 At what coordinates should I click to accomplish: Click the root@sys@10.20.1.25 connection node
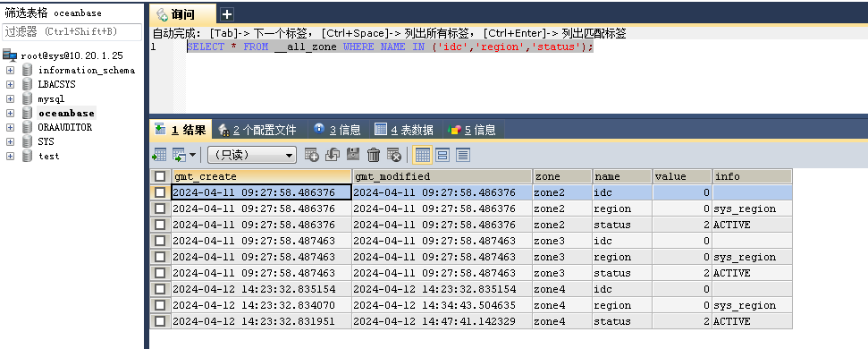click(72, 56)
